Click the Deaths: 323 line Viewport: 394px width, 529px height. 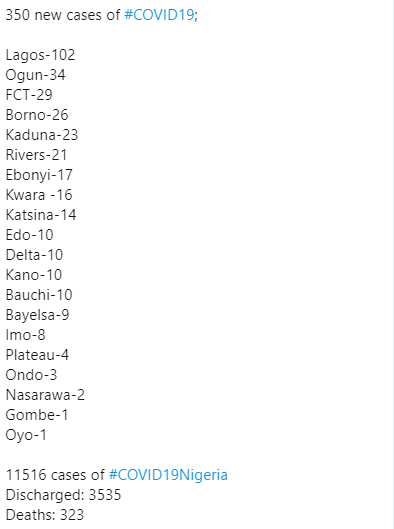[x=45, y=515]
